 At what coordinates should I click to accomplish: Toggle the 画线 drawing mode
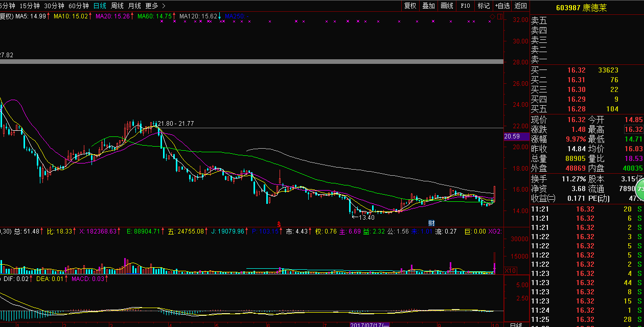click(447, 6)
